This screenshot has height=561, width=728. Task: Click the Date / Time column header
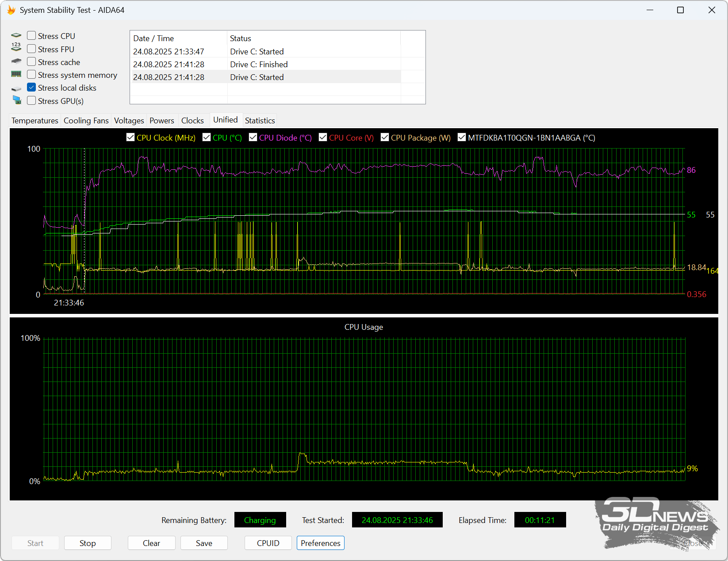(x=179, y=38)
